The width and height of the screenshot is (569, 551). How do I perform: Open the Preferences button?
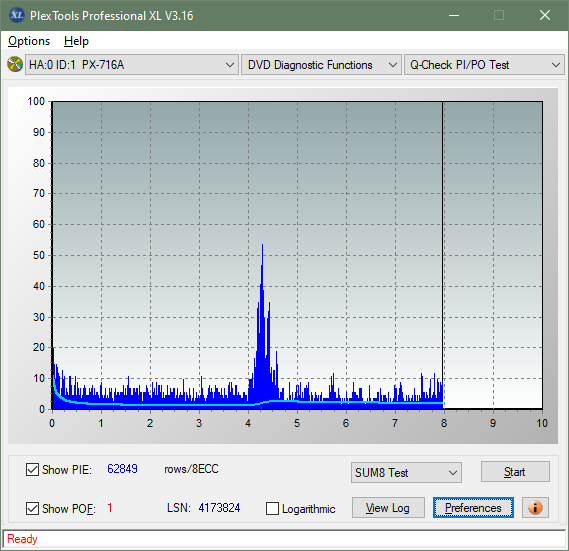[x=473, y=507]
